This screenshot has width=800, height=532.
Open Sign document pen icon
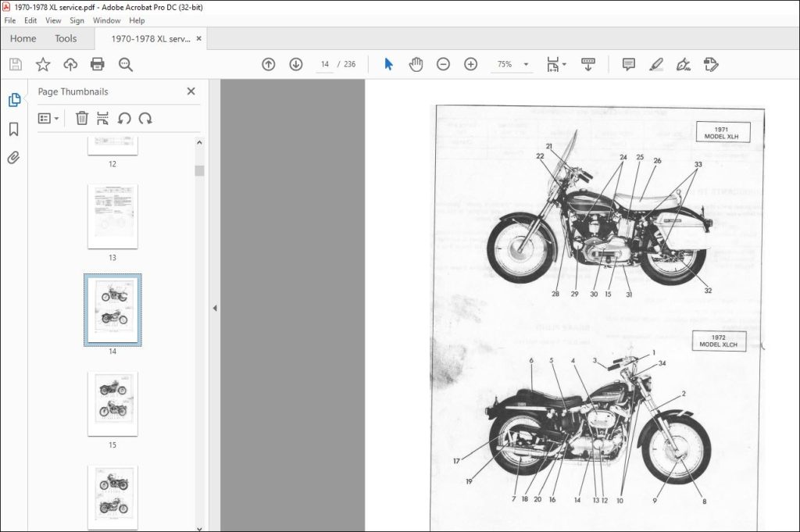683,64
